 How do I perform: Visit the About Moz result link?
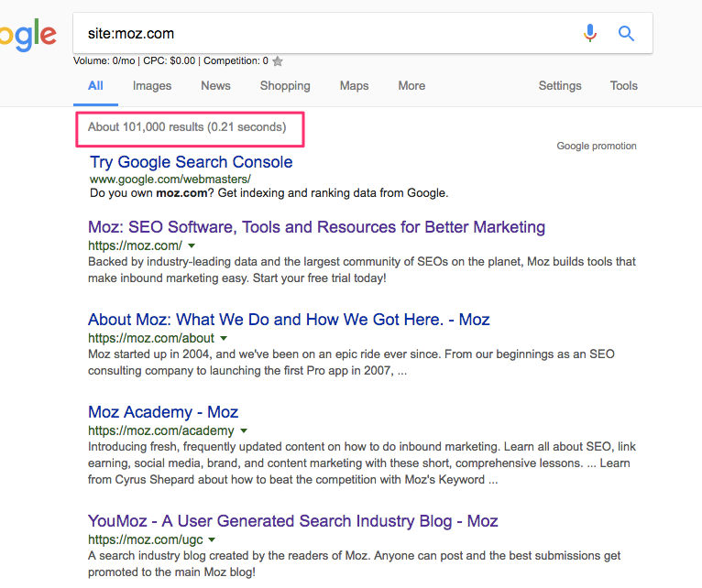289,320
